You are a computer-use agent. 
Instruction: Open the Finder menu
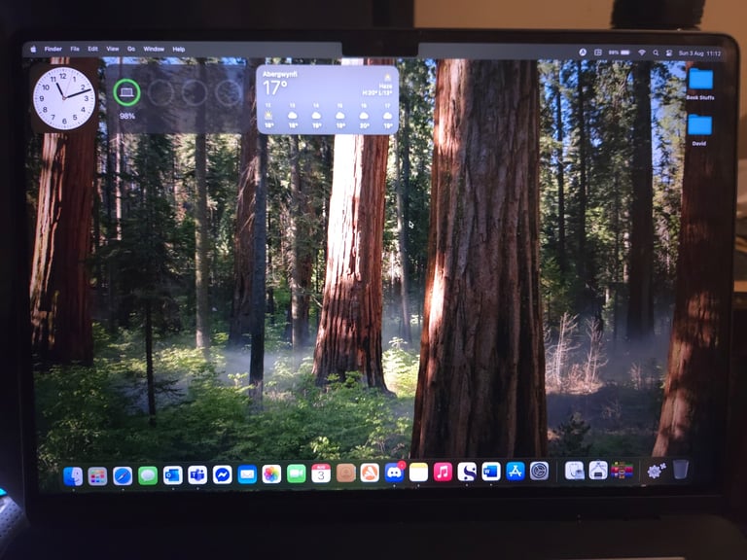pyautogui.click(x=53, y=49)
